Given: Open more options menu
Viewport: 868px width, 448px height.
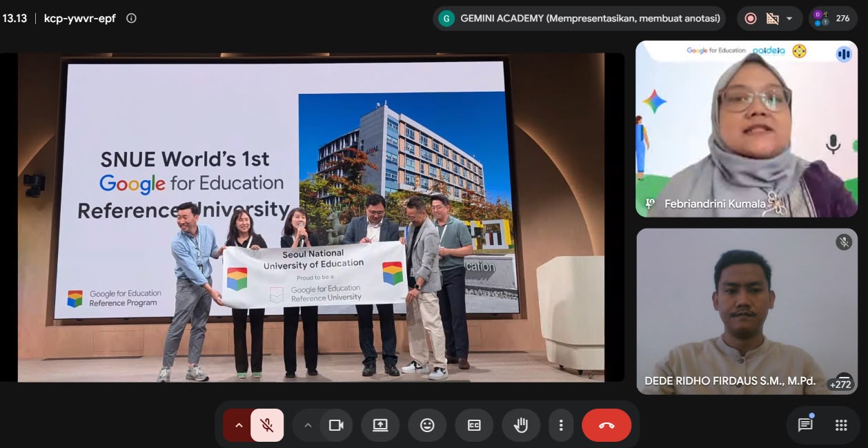Looking at the screenshot, I should (561, 425).
